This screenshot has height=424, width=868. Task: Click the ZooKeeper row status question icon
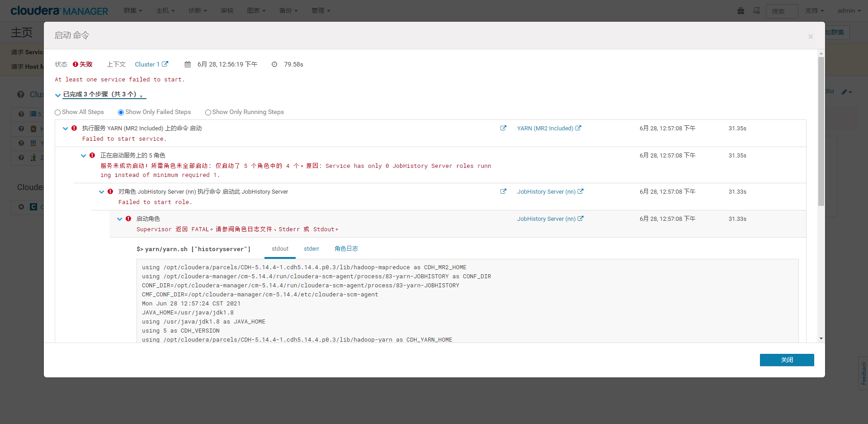[x=21, y=157]
